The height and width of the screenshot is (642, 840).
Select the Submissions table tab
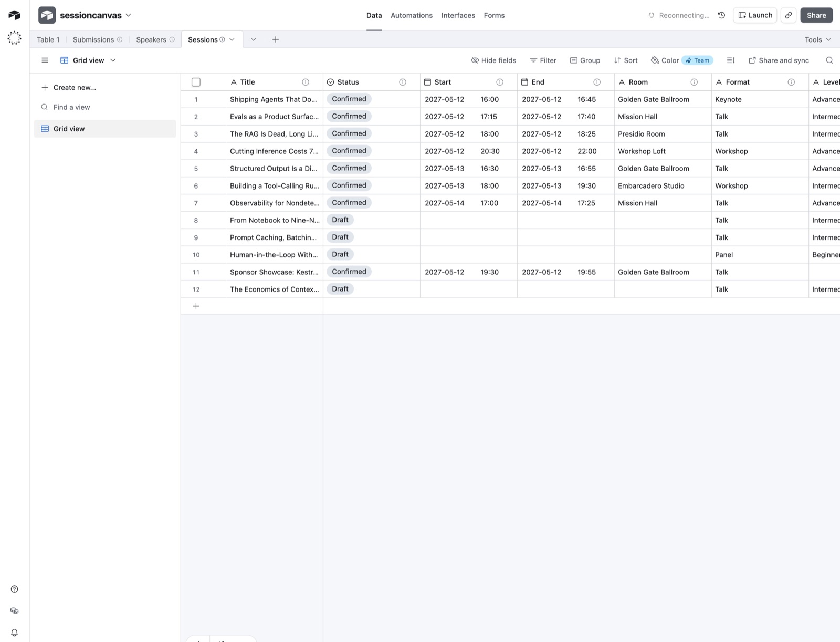click(93, 39)
